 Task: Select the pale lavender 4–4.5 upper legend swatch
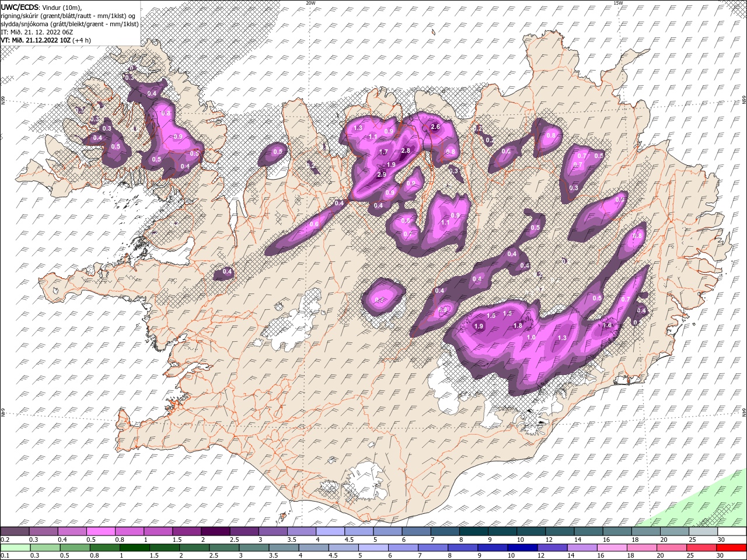(330, 531)
